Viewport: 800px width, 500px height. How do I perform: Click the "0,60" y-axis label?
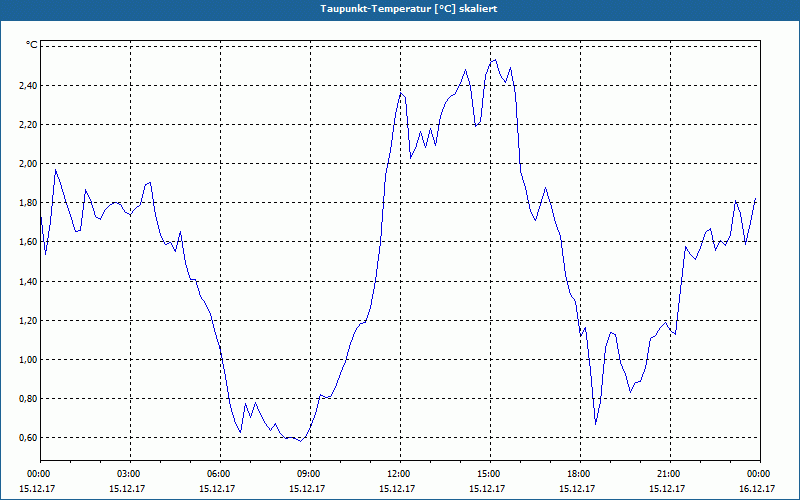point(28,438)
